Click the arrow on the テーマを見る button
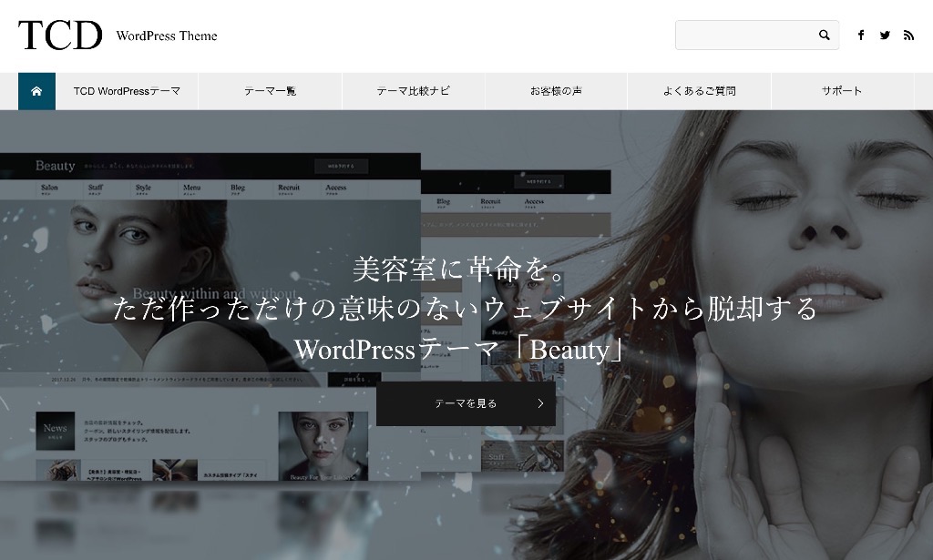Screen dimensions: 933x560 pos(540,403)
